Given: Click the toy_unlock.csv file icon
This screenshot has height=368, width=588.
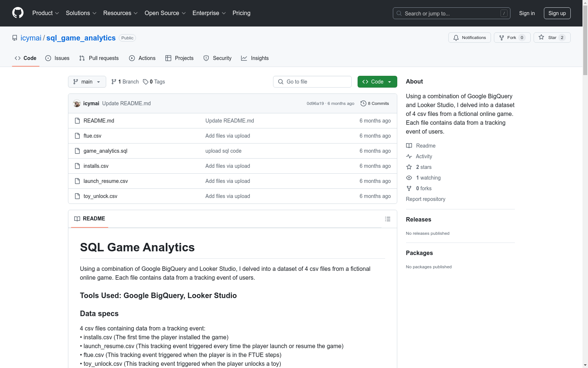Looking at the screenshot, I should pyautogui.click(x=77, y=196).
